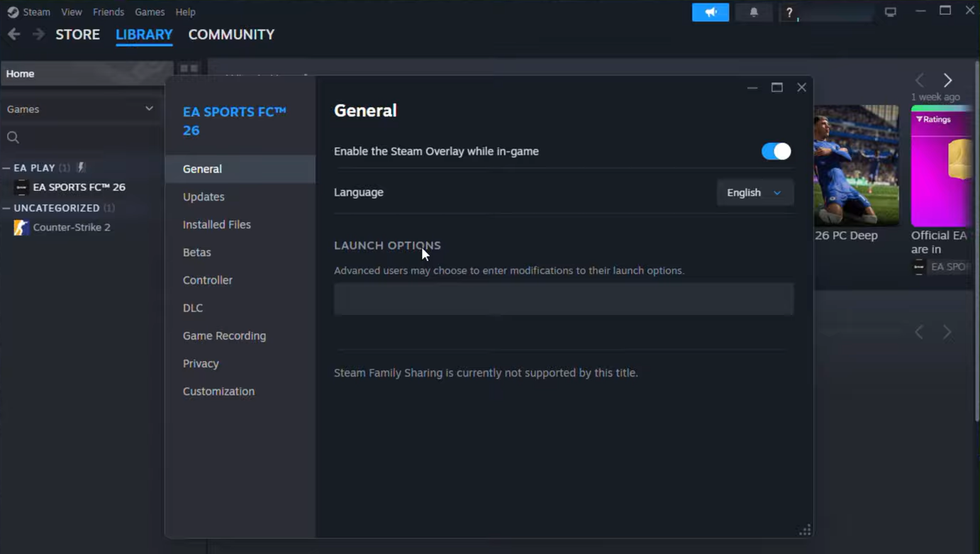
Task: Select the General properties section
Action: pyautogui.click(x=240, y=169)
